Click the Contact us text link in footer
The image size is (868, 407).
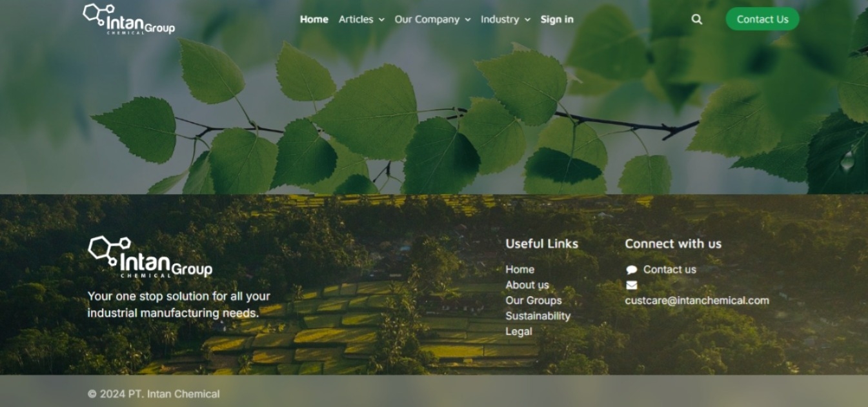(x=669, y=270)
